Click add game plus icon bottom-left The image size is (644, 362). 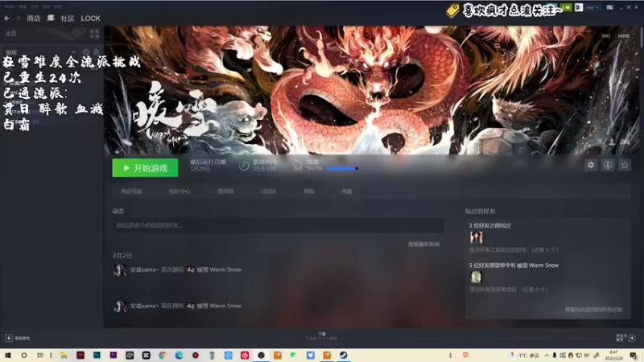click(9, 338)
